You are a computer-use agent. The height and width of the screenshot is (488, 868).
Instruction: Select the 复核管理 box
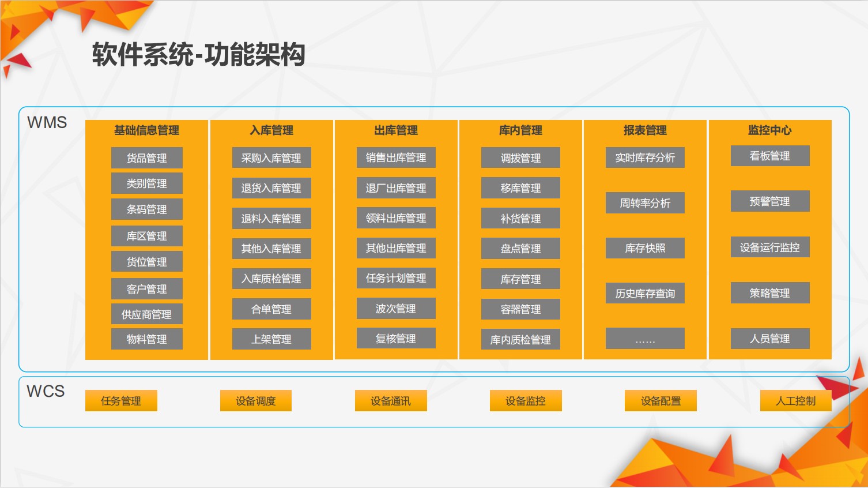pyautogui.click(x=396, y=339)
